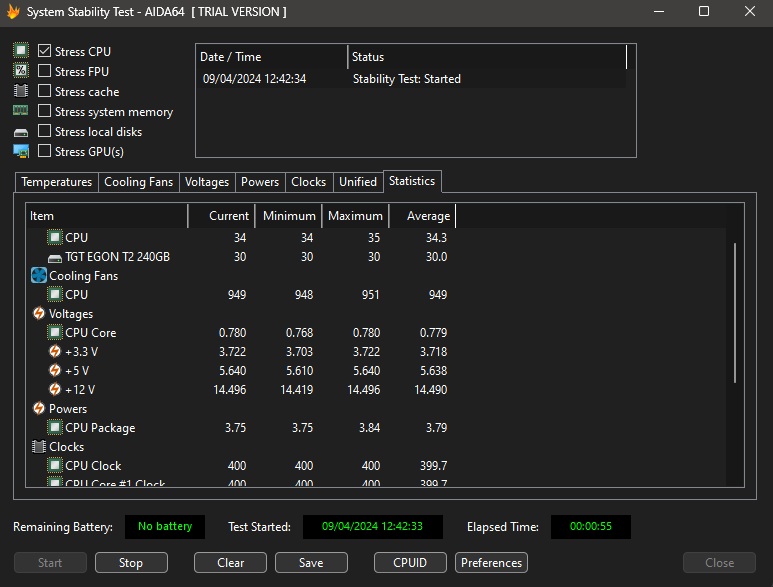
Task: Stop the stability test
Action: [131, 562]
